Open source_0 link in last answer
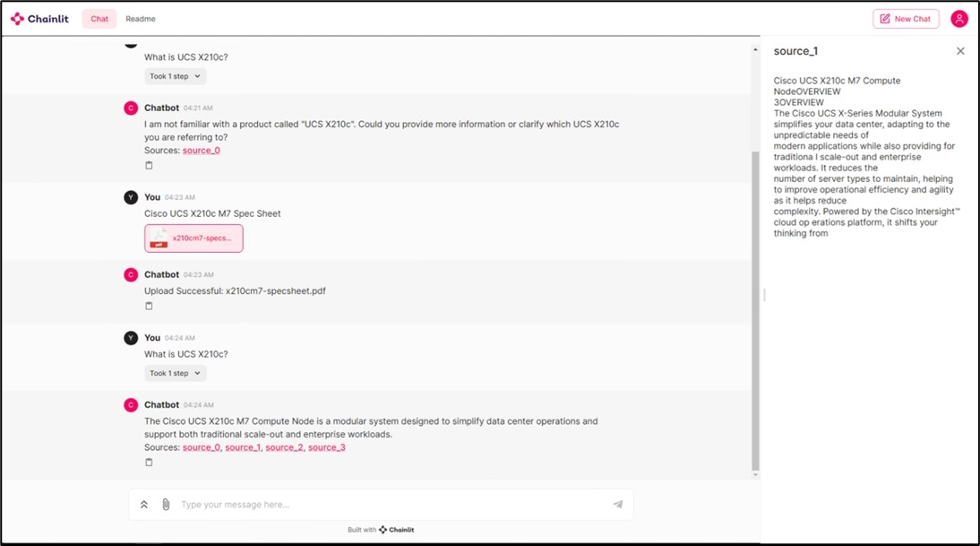This screenshot has height=546, width=980. (x=202, y=447)
